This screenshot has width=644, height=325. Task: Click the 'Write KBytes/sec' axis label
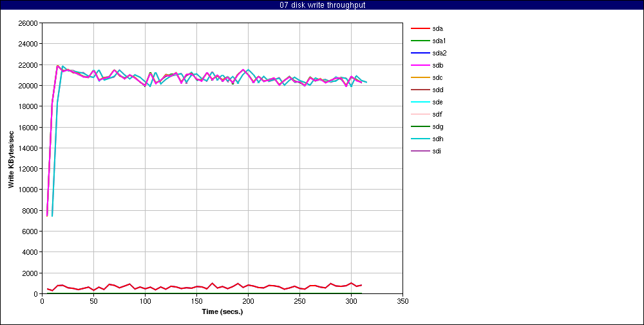coord(12,159)
